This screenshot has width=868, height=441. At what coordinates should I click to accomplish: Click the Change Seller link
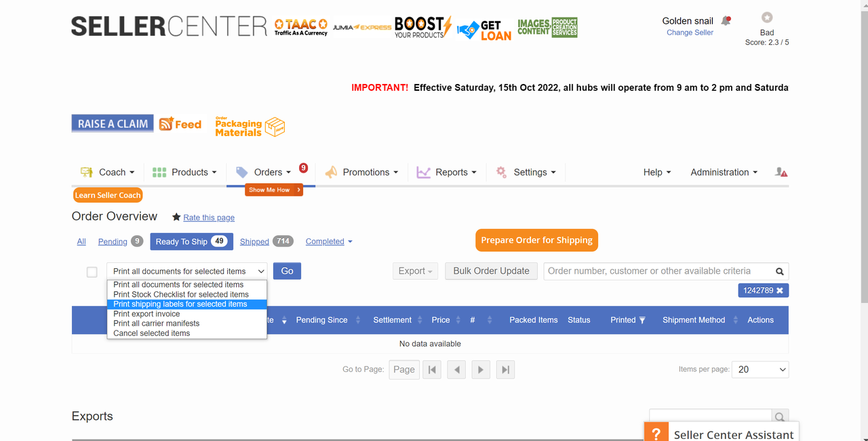[x=690, y=33]
